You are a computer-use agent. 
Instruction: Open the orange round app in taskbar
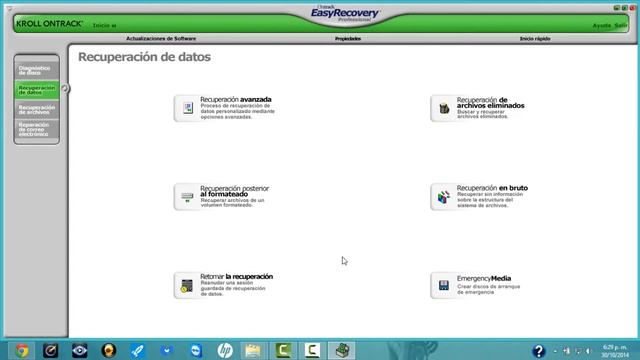point(109,351)
